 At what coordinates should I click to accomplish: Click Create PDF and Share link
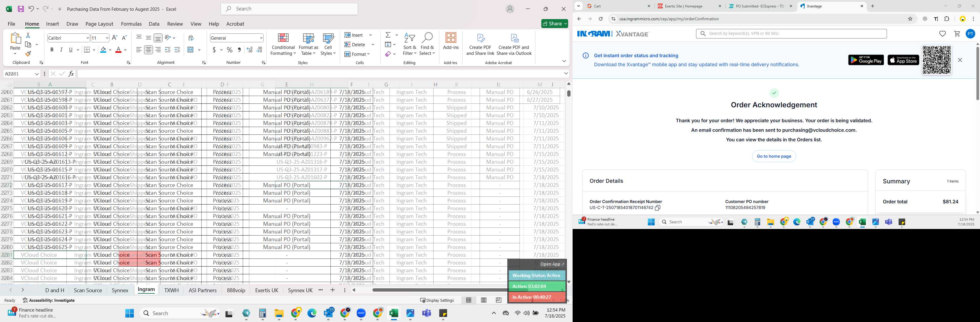coord(480,44)
